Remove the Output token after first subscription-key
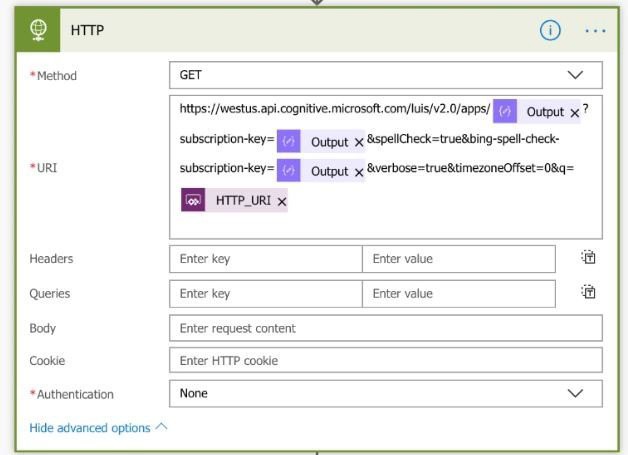 [359, 143]
